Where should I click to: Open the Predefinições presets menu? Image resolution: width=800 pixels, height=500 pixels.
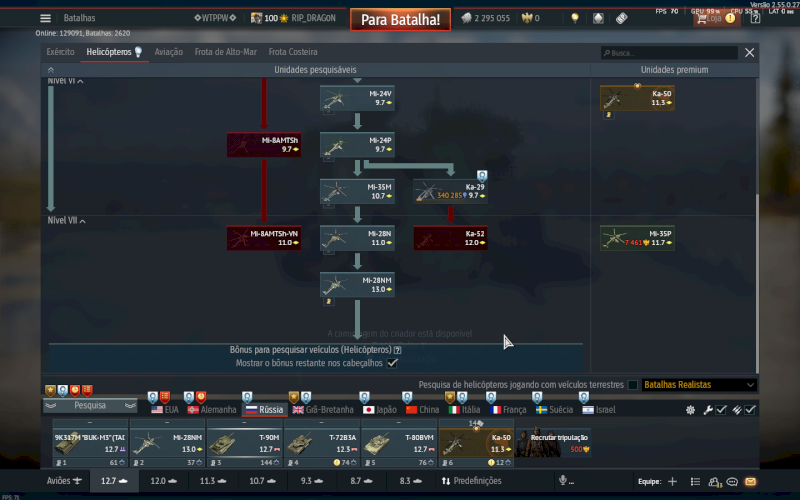coord(472,481)
